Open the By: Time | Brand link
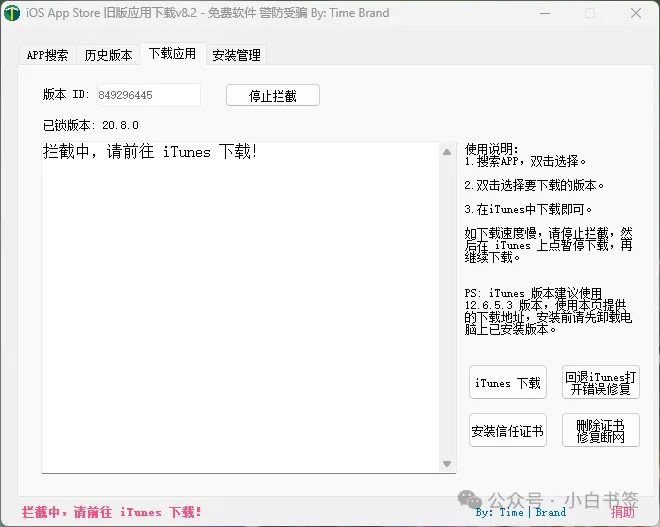Viewport: 660px width, 527px height. point(521,512)
